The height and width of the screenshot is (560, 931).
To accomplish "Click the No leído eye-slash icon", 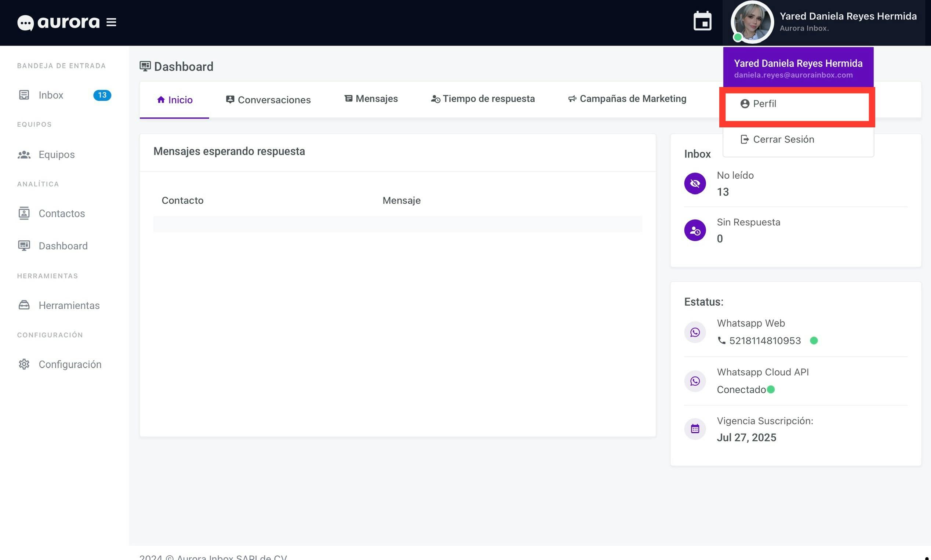I will 695,184.
